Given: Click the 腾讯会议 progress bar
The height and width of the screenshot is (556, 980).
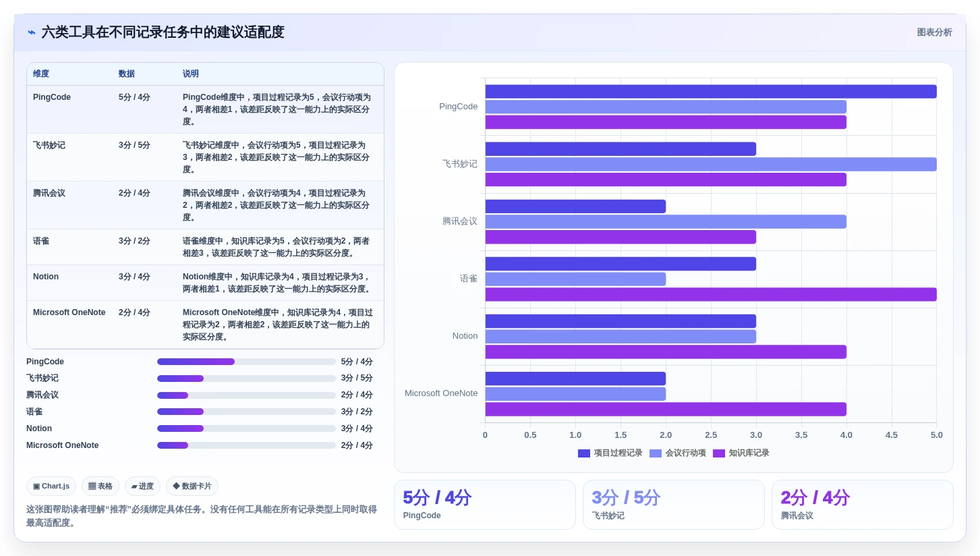Looking at the screenshot, I should 246,395.
